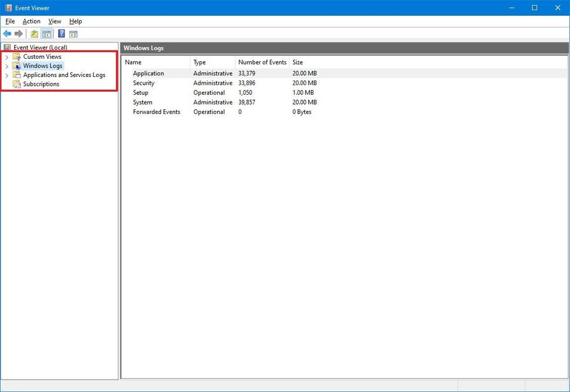Click the Back navigation arrow
570x392 pixels.
7,33
